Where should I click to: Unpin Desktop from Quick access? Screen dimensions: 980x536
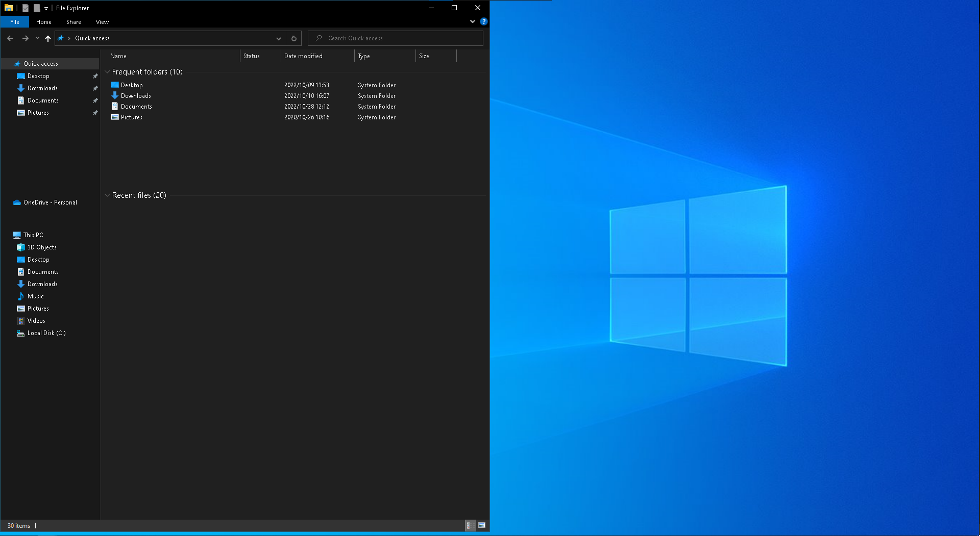tap(95, 75)
